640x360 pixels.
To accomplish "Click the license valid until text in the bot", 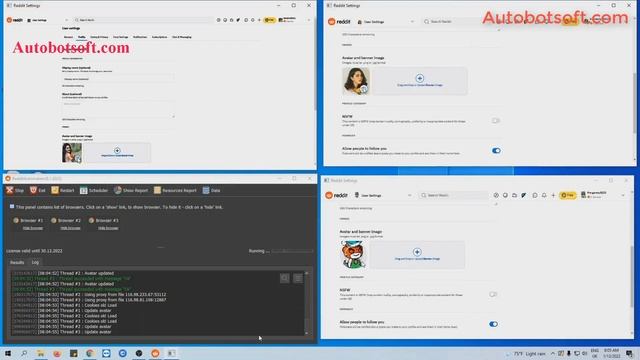I will 34,251.
